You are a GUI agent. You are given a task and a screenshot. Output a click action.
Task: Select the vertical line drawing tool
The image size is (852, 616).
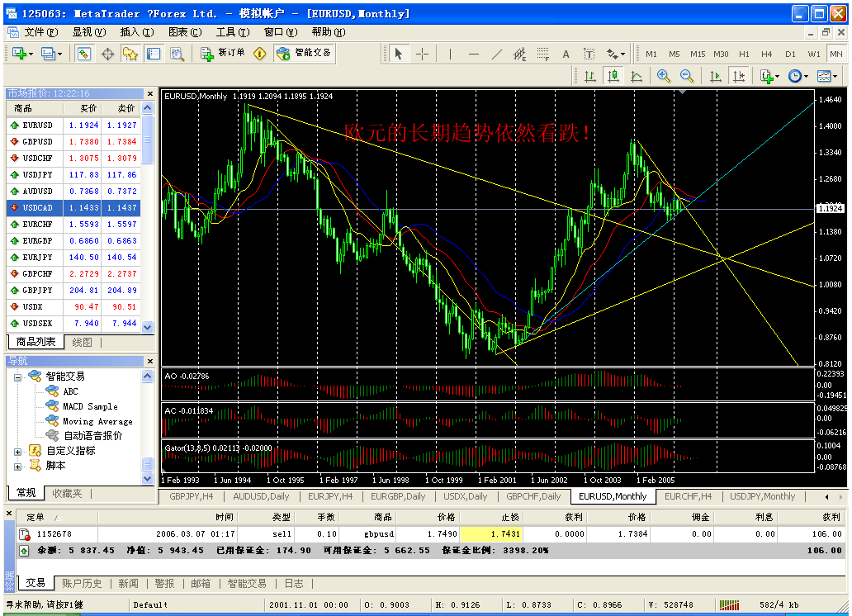450,54
